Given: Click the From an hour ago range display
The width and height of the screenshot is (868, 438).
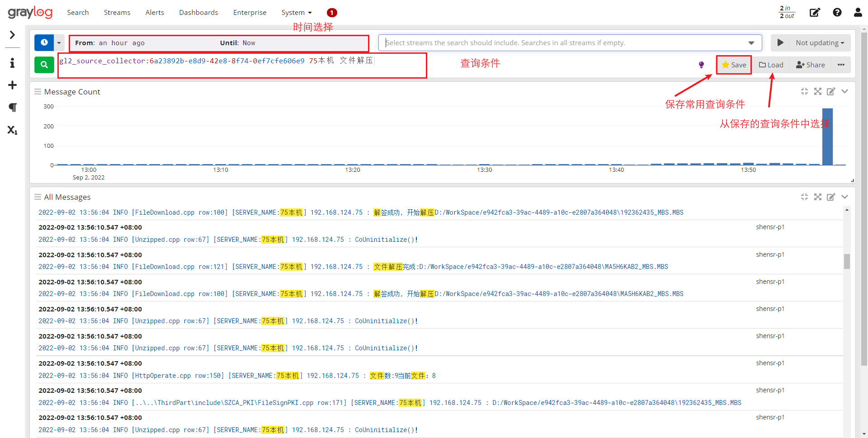Looking at the screenshot, I should click(219, 43).
